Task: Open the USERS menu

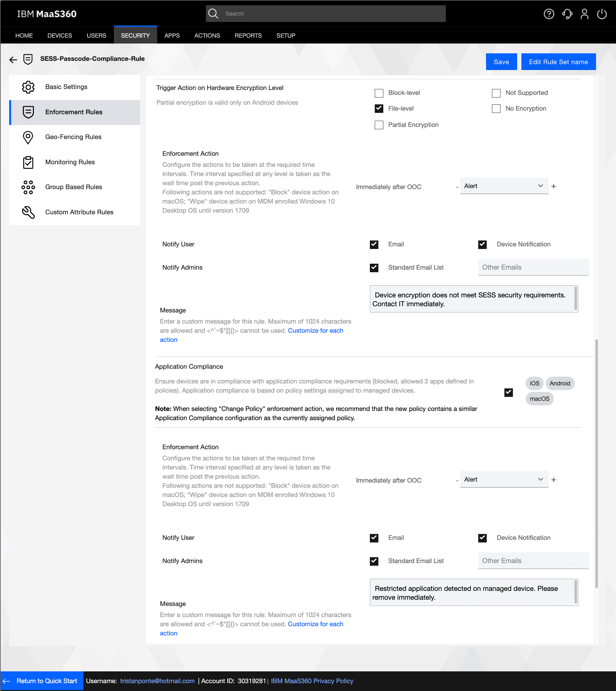Action: tap(97, 36)
